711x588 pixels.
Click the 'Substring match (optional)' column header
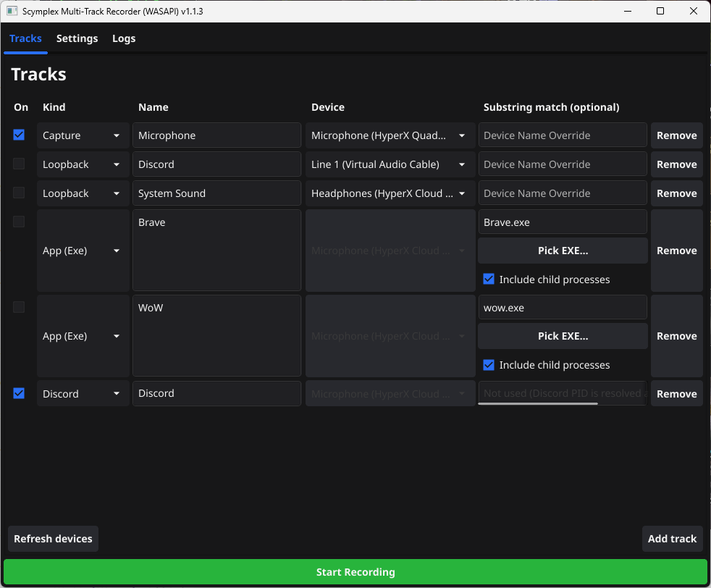coord(552,107)
